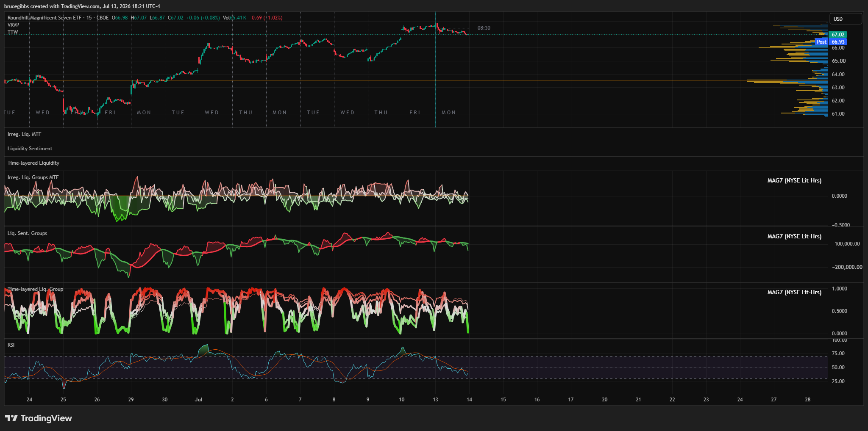Click the Roundhill Magnificent Seven ETF symbol title
Screen dimensions: 868x431
44,18
